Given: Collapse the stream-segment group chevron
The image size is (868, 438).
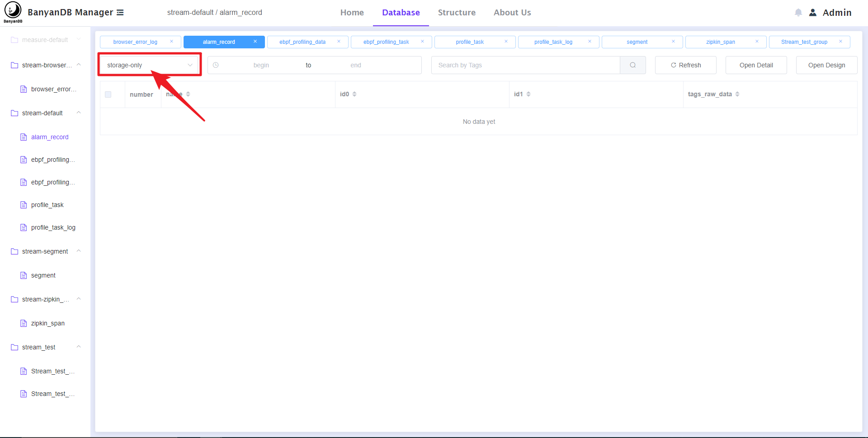Looking at the screenshot, I should 79,251.
